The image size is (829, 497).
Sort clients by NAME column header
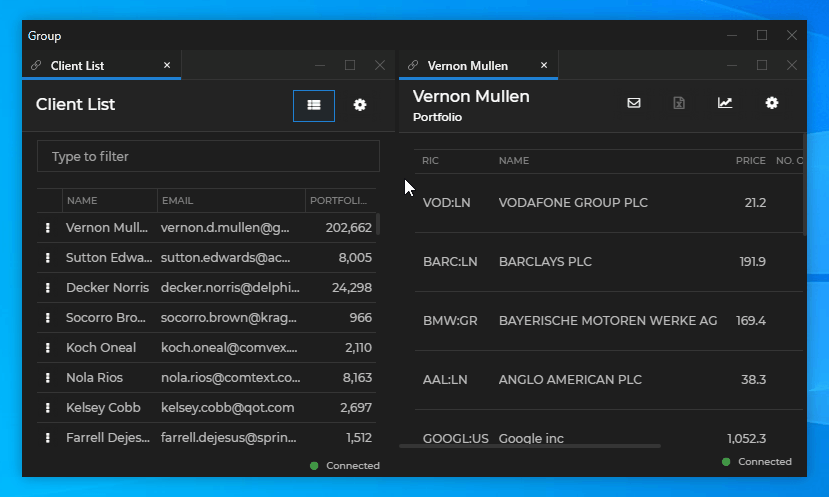point(109,200)
